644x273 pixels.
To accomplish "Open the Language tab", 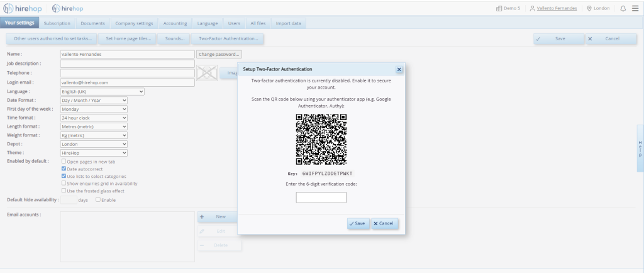I will coord(208,23).
